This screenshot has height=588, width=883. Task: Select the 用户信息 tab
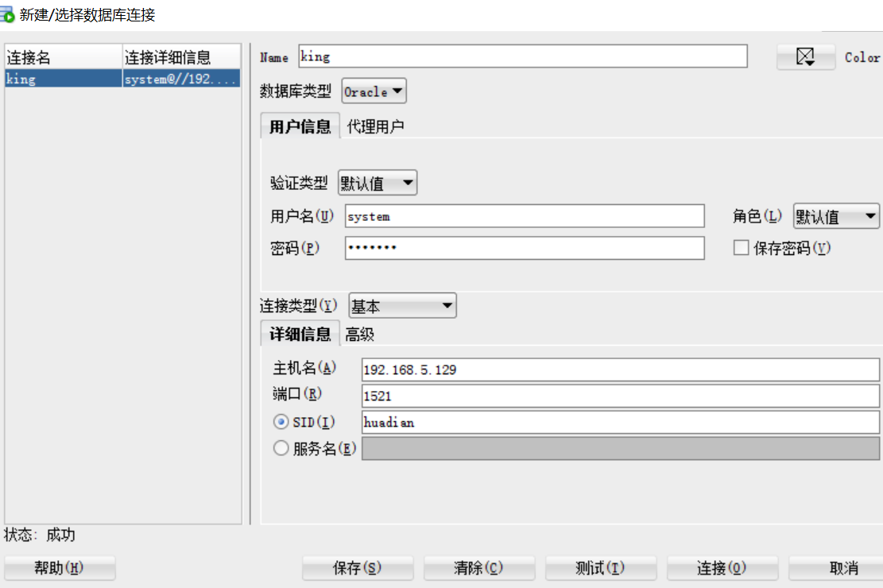tap(300, 125)
